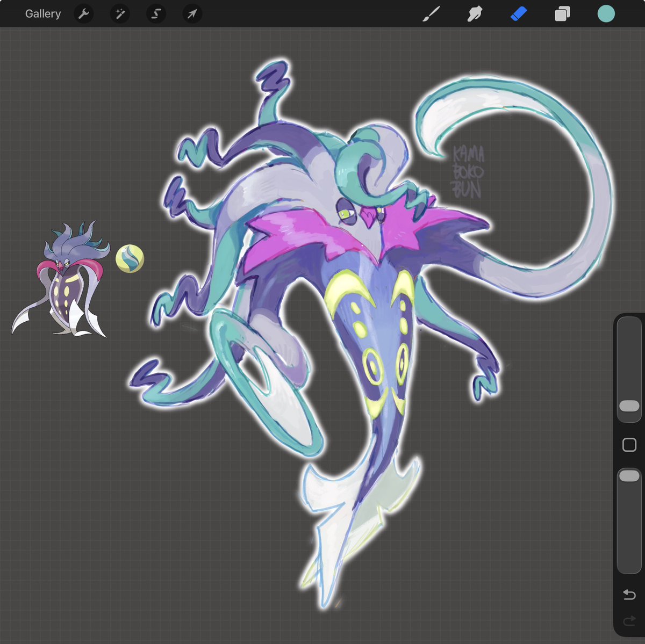Open the Layers panel
This screenshot has width=645, height=644.
pos(562,14)
